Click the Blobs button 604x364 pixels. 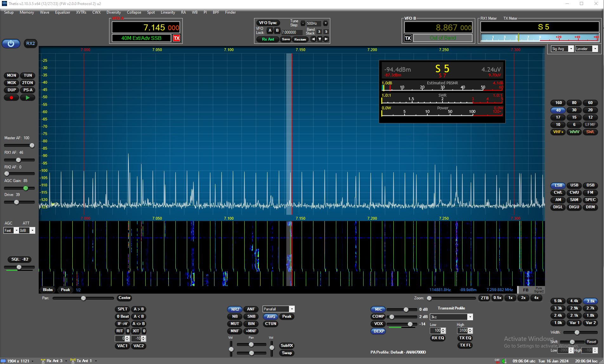pos(48,290)
